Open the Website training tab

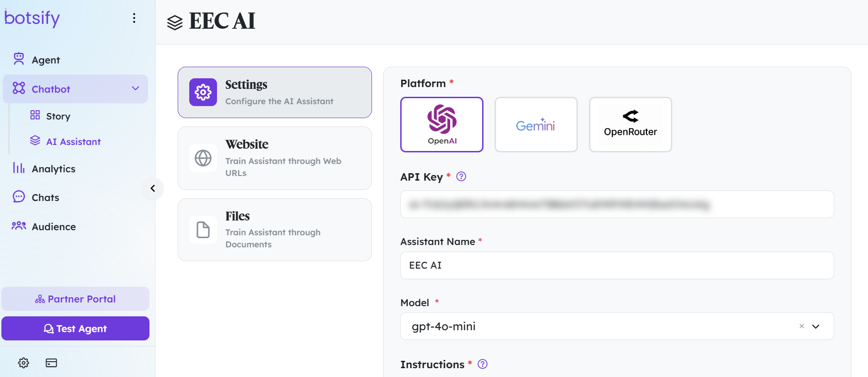pyautogui.click(x=275, y=158)
